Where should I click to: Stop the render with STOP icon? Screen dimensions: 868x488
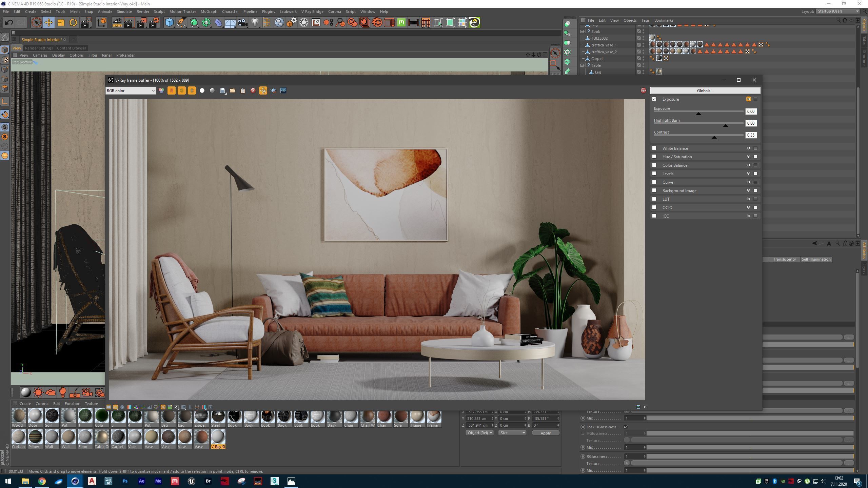click(643, 90)
